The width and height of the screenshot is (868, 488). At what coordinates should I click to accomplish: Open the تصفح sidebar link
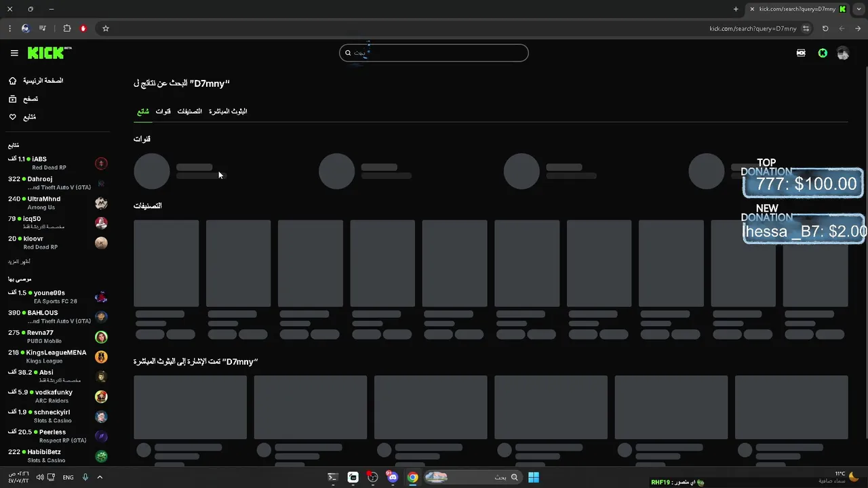pyautogui.click(x=31, y=99)
